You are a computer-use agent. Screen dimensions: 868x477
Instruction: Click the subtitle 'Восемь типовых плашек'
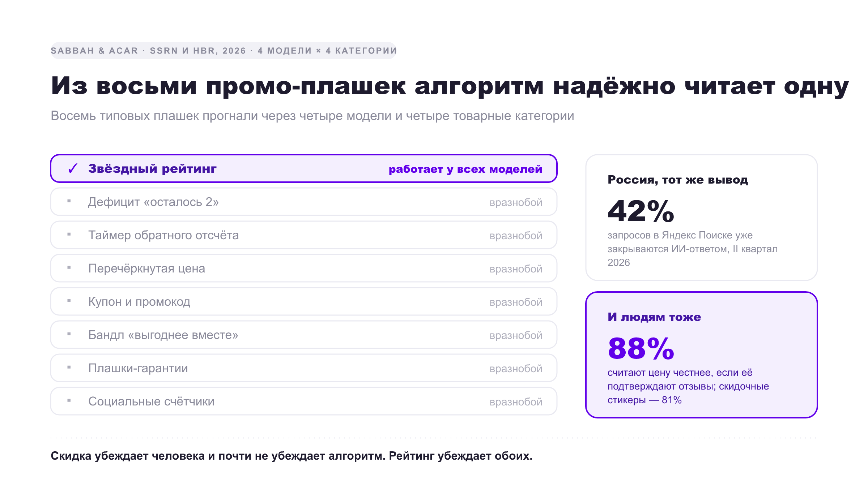click(x=312, y=116)
